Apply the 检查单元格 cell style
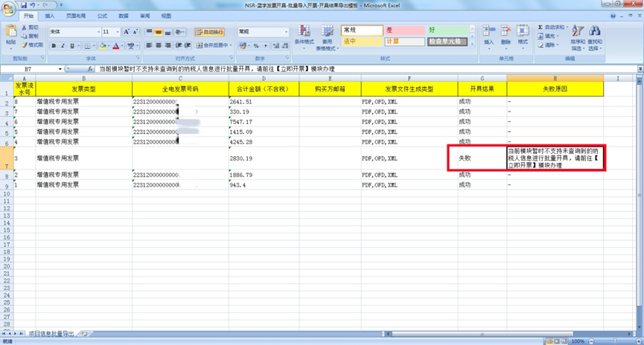 (x=447, y=42)
